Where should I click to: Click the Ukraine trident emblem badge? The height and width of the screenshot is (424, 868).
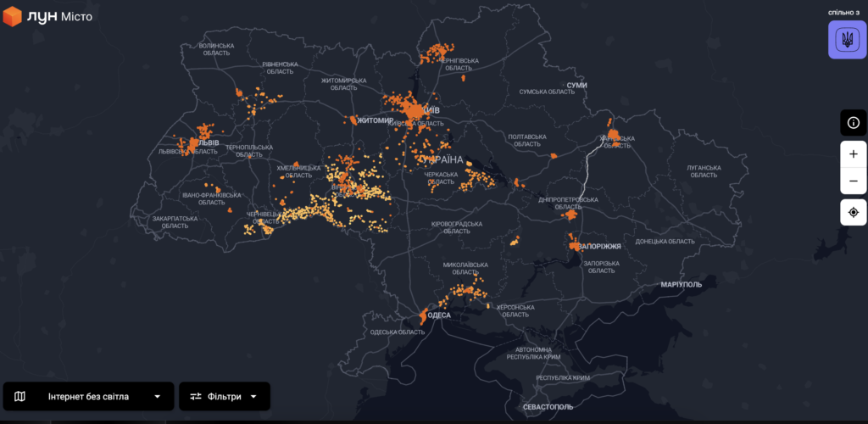pyautogui.click(x=846, y=40)
